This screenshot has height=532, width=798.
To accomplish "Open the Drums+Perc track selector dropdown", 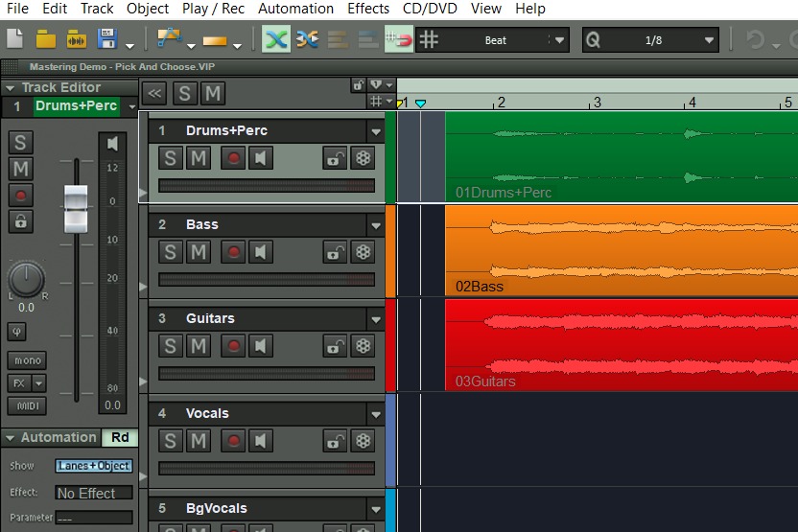I will click(x=131, y=106).
